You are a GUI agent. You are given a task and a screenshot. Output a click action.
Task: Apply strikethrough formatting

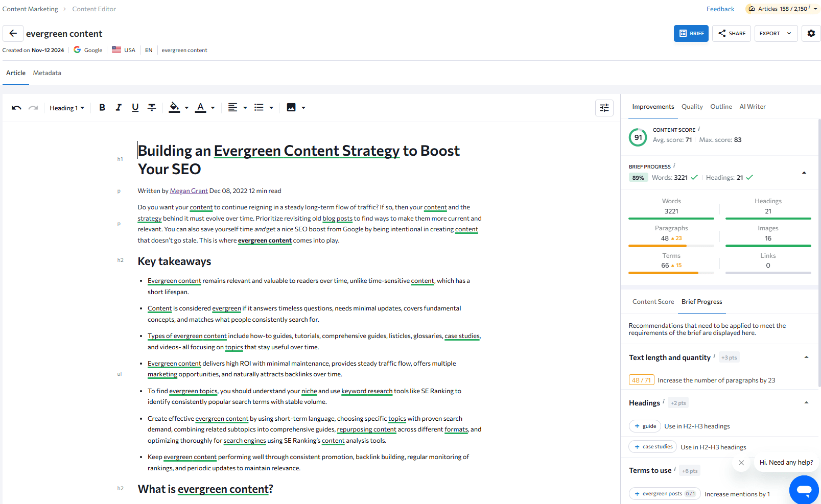click(x=152, y=108)
